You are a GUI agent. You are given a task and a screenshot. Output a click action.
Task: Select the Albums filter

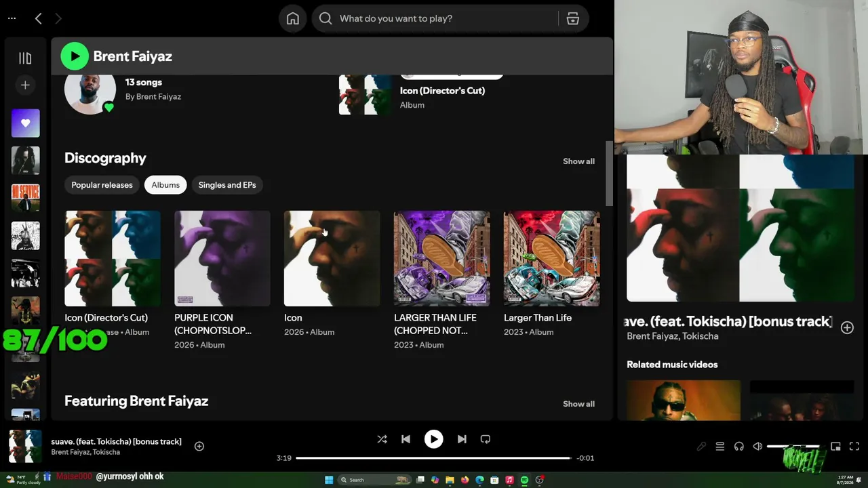165,185
